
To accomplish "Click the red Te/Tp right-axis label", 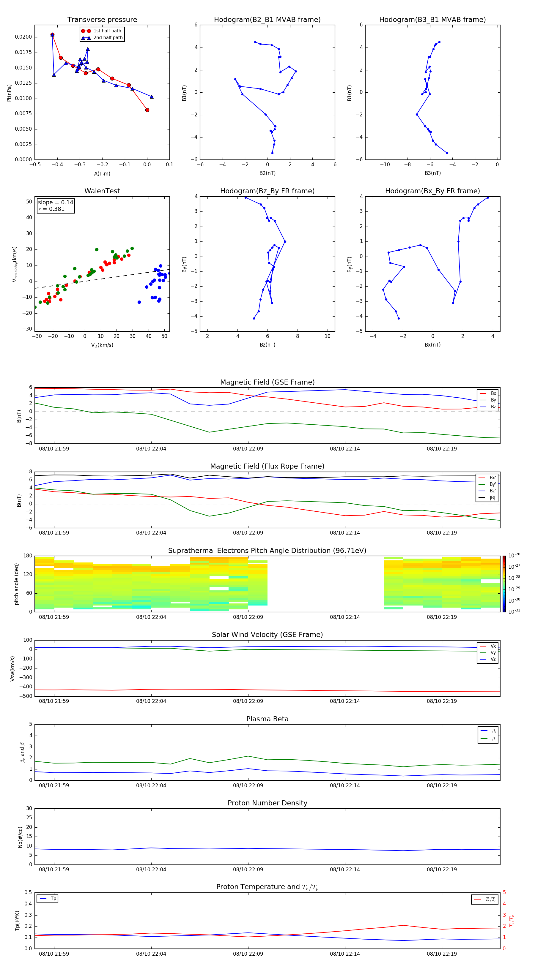I will [512, 921].
